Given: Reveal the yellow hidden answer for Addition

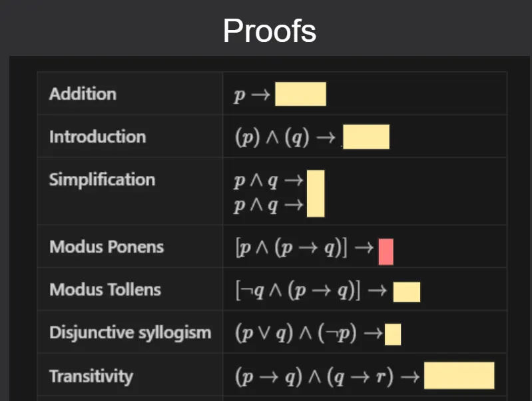Looking at the screenshot, I should point(300,94).
